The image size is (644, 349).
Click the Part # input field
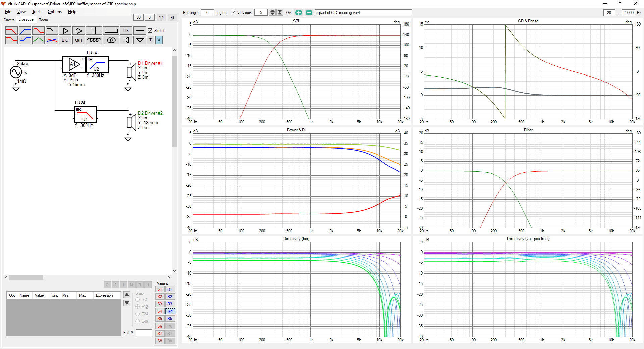point(144,333)
